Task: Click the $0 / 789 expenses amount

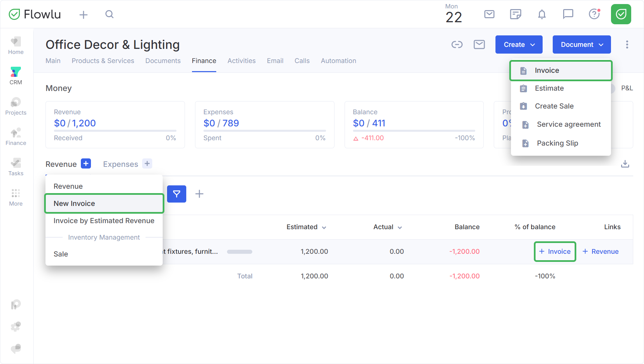Action: coord(221,123)
